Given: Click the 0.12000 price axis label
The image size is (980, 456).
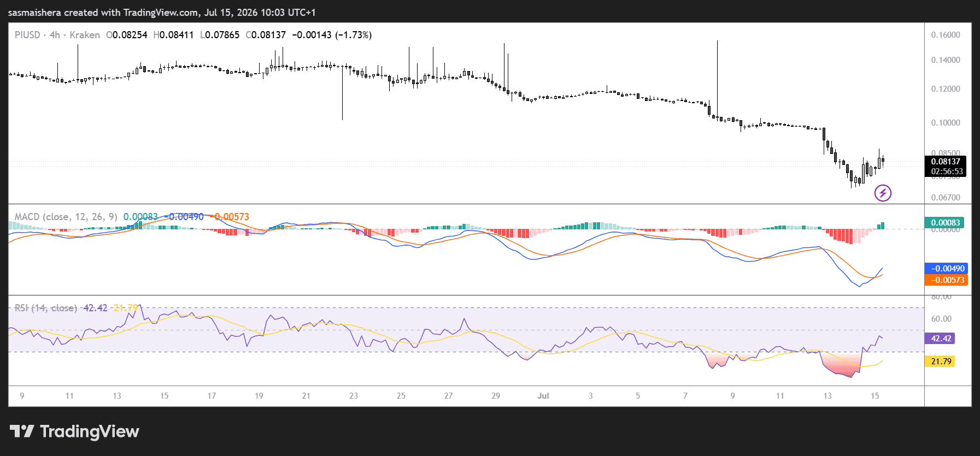Looking at the screenshot, I should (946, 89).
